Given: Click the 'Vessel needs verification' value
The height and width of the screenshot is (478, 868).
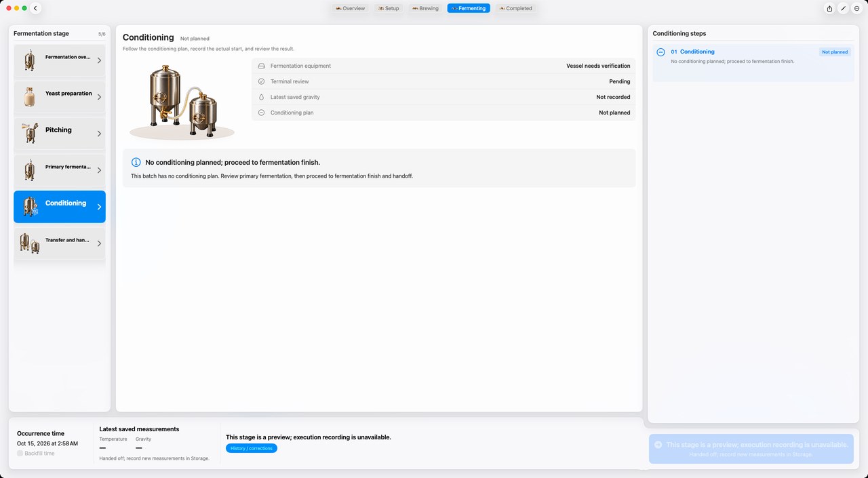Looking at the screenshot, I should click(598, 66).
